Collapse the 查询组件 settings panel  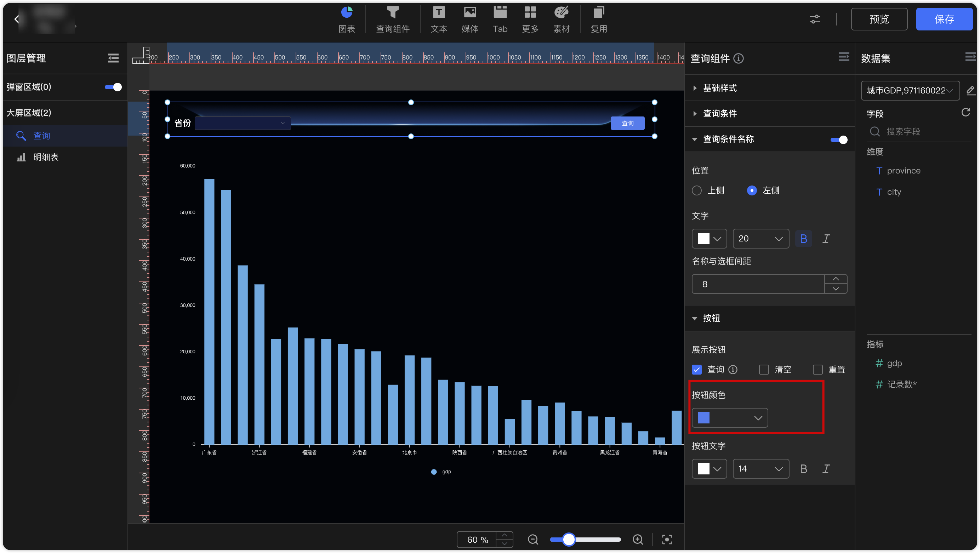(843, 57)
